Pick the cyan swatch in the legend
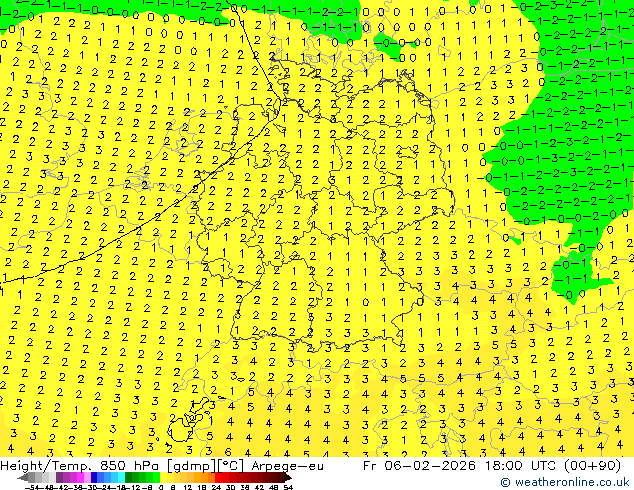634x490 pixels. [121, 477]
